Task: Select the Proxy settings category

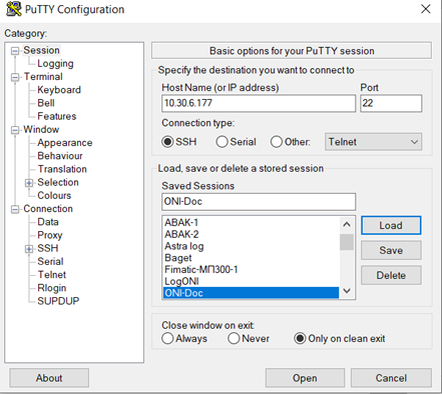Action: [50, 235]
